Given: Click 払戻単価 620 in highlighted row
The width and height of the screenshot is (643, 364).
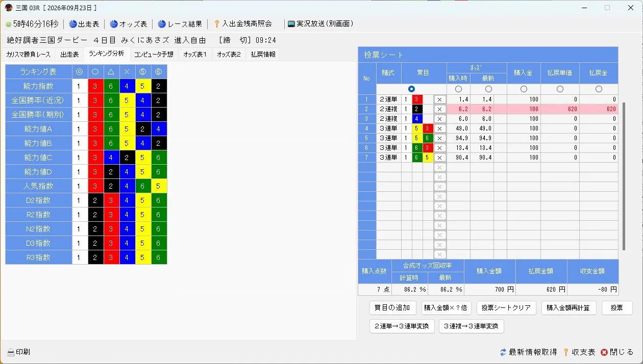Looking at the screenshot, I should click(560, 109).
